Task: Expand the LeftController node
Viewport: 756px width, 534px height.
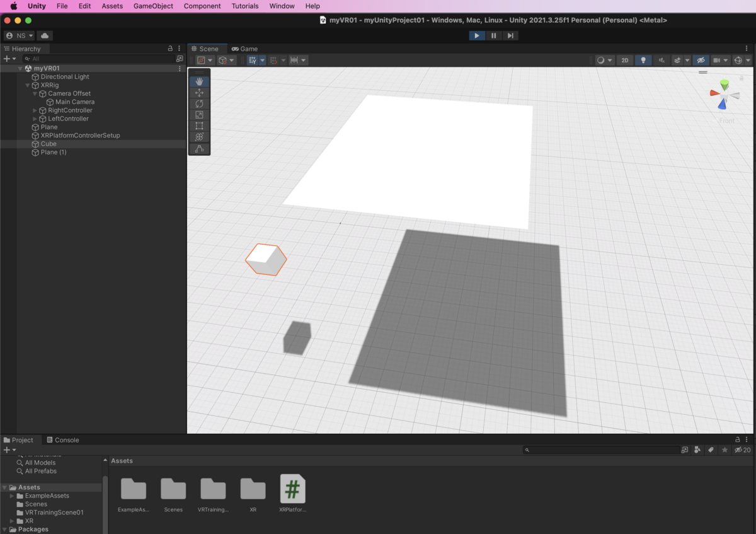Action: pyautogui.click(x=35, y=119)
